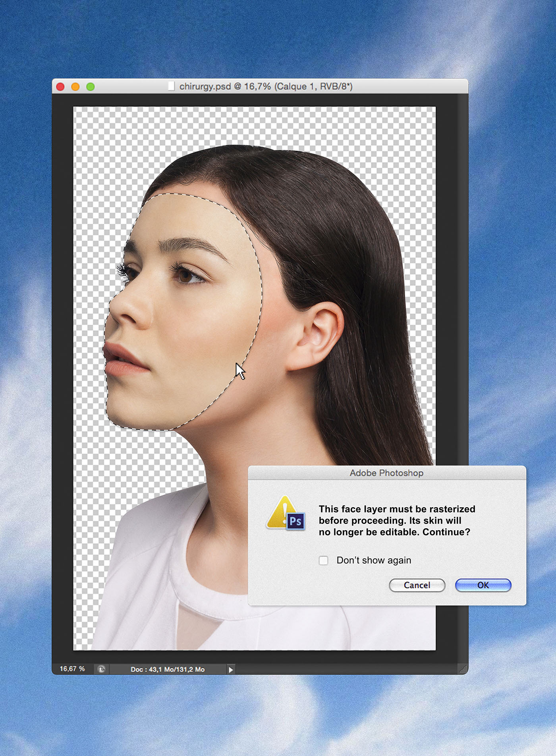Click OK in the Adobe Photoshop dialog
Screen dimensions: 556x756
[x=483, y=585]
